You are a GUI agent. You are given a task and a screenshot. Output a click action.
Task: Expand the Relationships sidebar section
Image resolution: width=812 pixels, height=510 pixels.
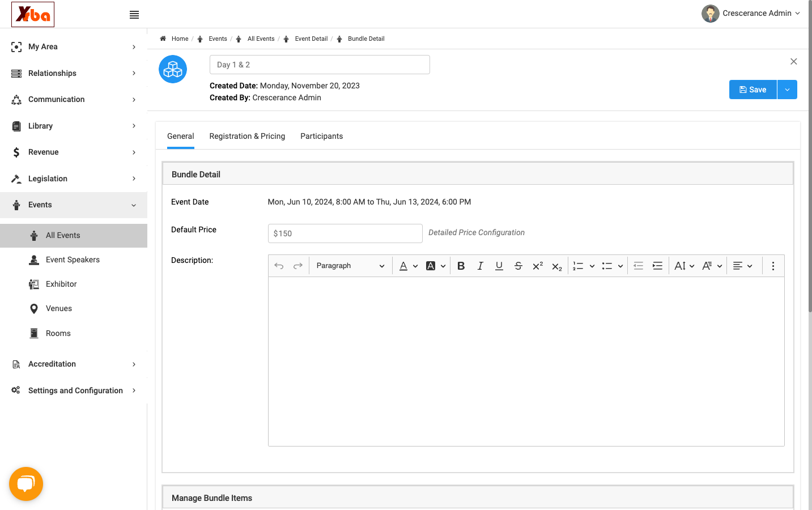tap(74, 73)
